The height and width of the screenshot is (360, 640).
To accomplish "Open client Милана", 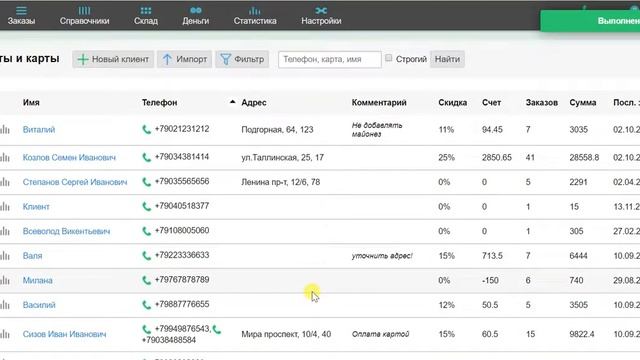I will click(38, 280).
